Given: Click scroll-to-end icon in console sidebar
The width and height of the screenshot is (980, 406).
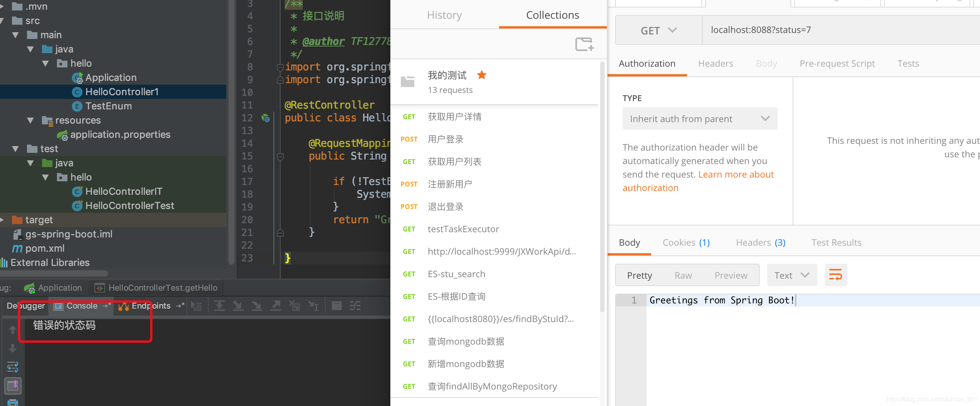Looking at the screenshot, I should [13, 386].
